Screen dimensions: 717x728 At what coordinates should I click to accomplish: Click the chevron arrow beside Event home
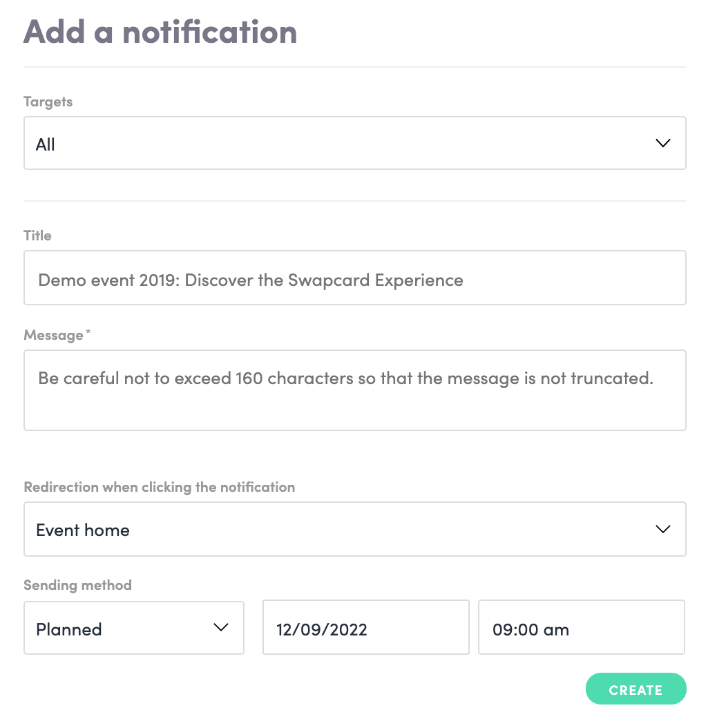click(662, 529)
